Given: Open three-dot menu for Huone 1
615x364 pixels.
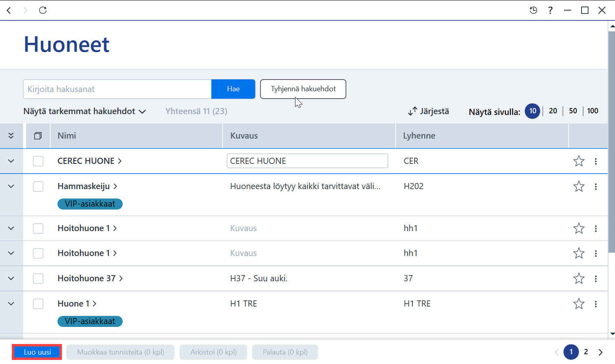Looking at the screenshot, I should click(596, 304).
